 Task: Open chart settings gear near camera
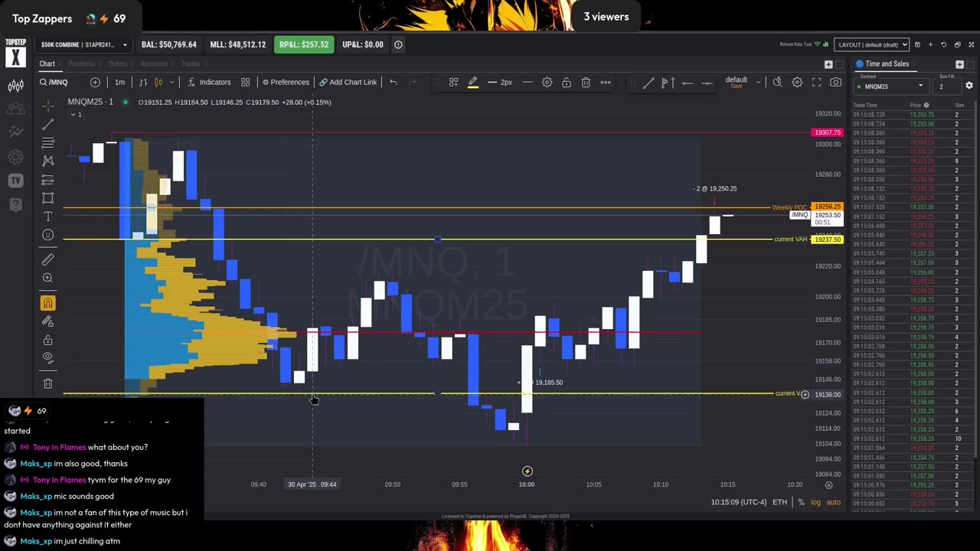click(x=797, y=82)
